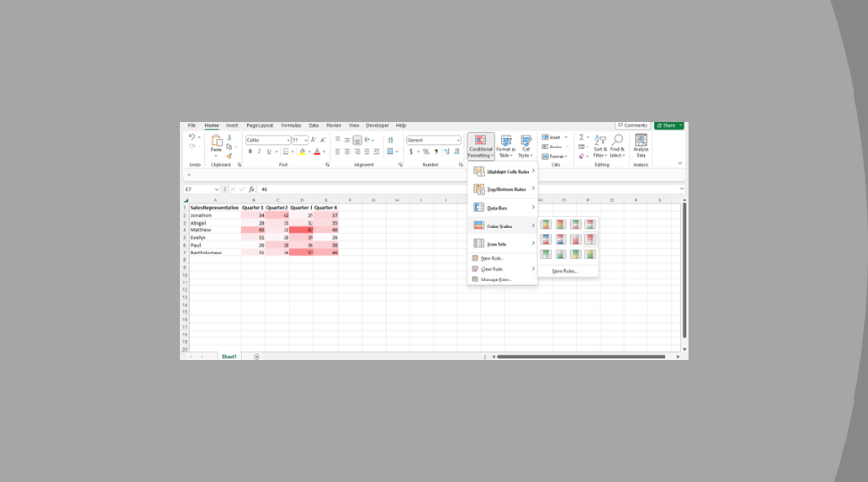Click the Merge & Center icon

click(x=391, y=151)
